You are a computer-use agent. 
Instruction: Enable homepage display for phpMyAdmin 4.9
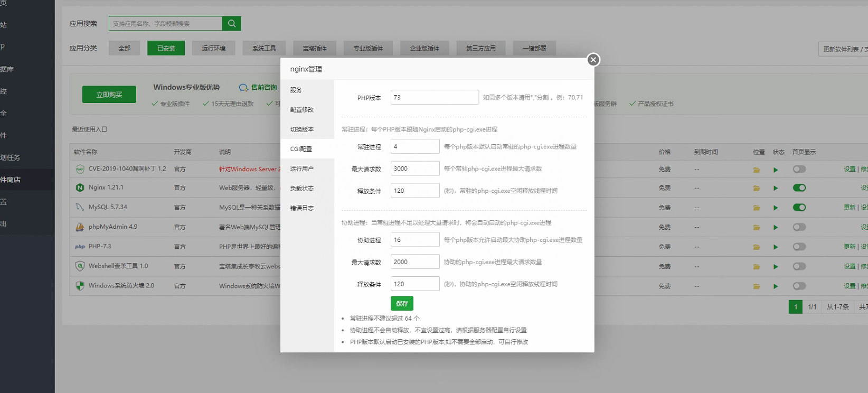click(x=799, y=227)
